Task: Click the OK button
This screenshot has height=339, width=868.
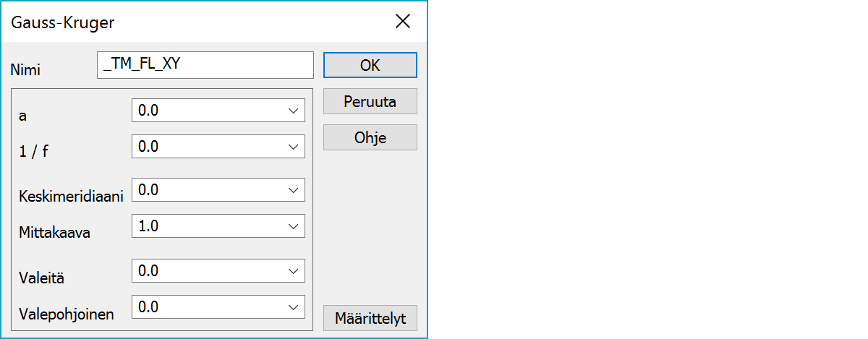Action: click(370, 65)
